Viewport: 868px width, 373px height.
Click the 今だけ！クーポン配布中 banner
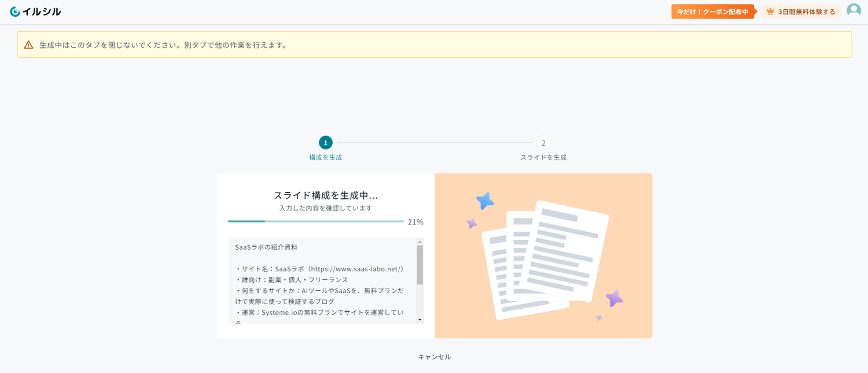tap(714, 12)
